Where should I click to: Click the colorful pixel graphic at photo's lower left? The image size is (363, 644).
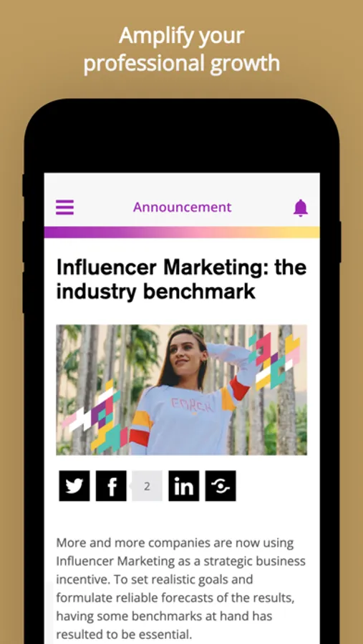point(95,417)
